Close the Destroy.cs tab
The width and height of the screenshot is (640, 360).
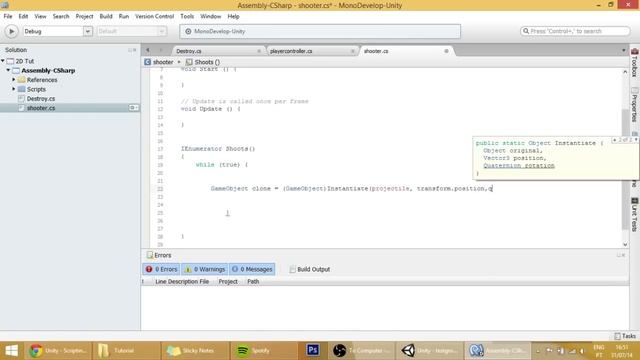[259, 51]
